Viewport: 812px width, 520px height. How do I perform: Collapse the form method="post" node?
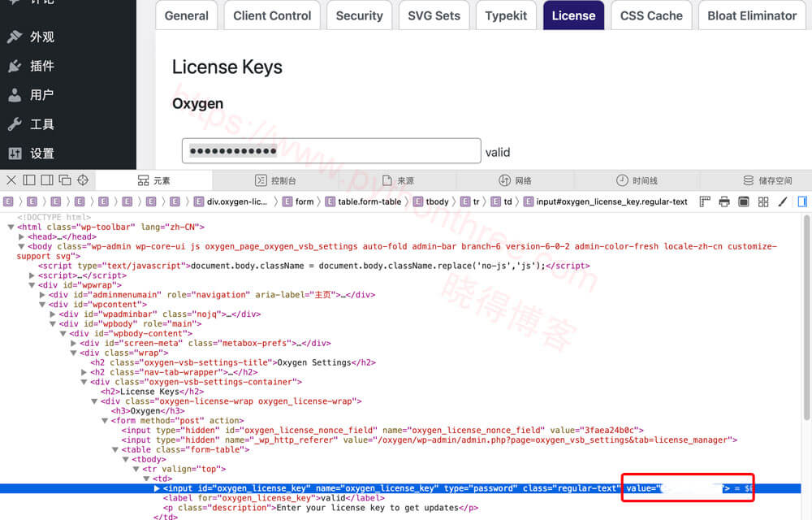(104, 421)
